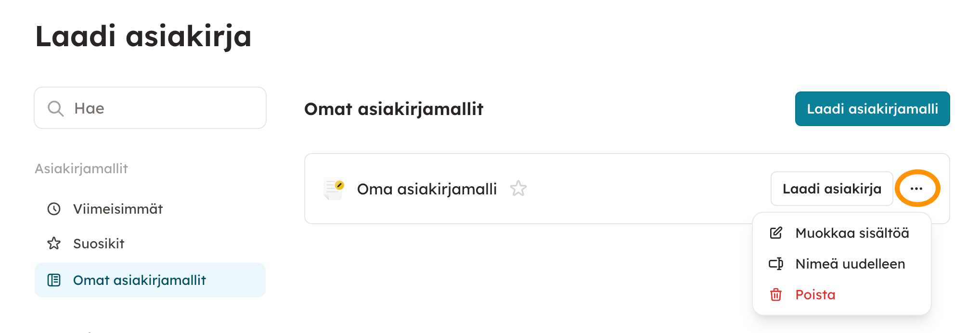Screen dimensions: 980x333
Task: Click the search magnifier icon
Action: point(55,108)
